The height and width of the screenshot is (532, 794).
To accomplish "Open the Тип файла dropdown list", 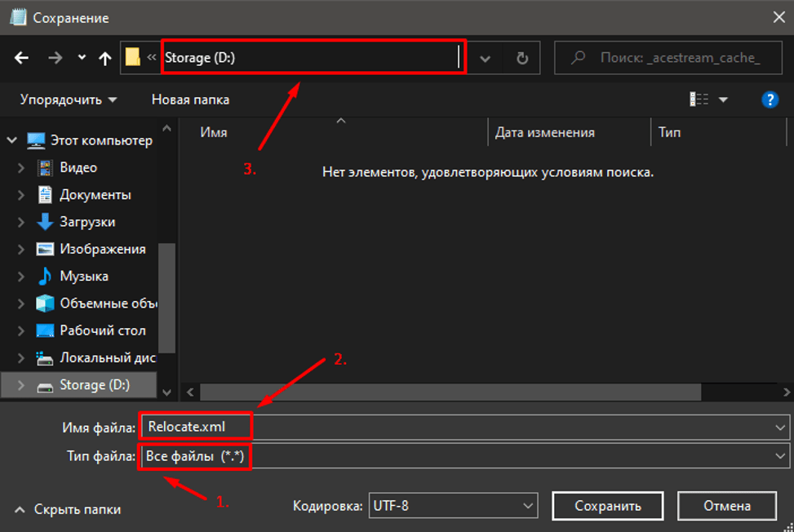I will tap(465, 456).
